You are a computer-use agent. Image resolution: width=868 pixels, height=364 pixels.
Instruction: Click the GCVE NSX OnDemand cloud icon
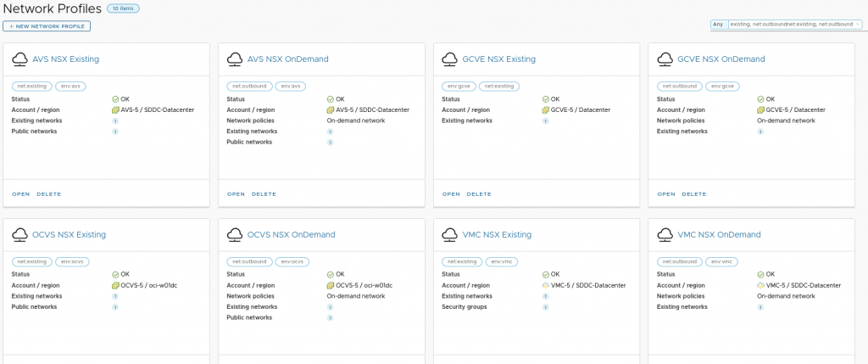[x=665, y=59]
